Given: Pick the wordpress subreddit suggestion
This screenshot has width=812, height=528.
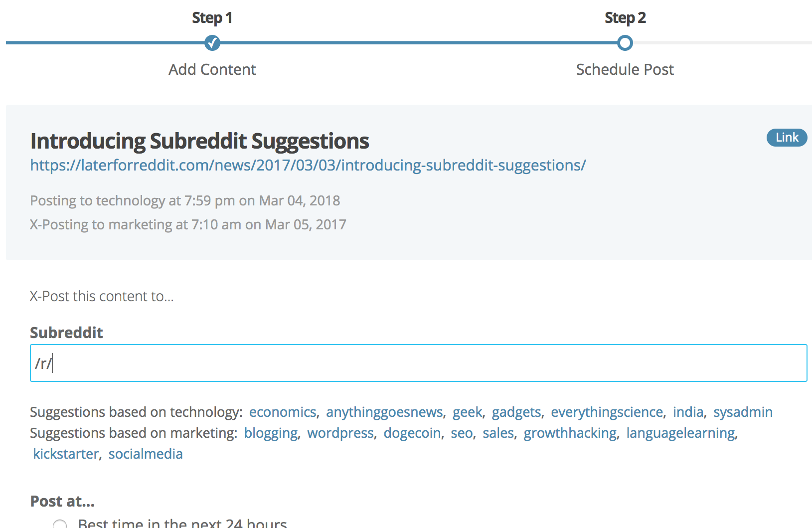Looking at the screenshot, I should [340, 433].
